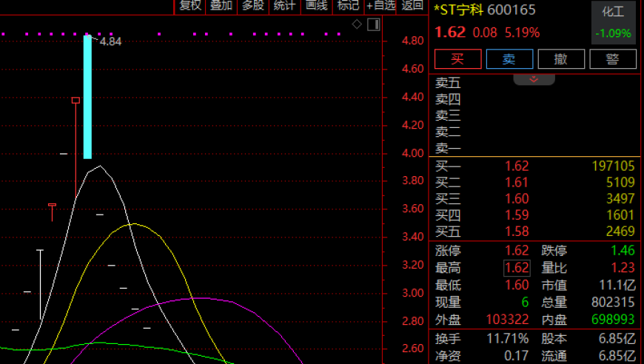
Task: Click 买一 volume 197105
Action: tap(613, 166)
